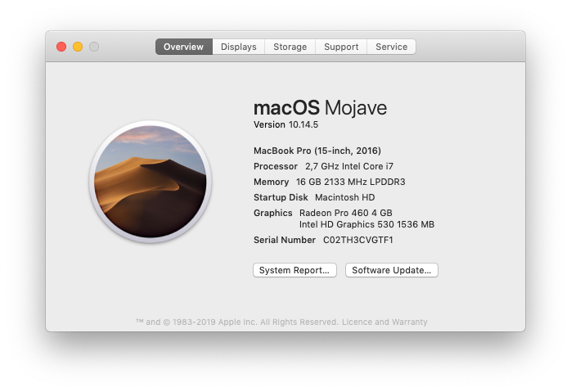Open the Storage tab
This screenshot has height=392, width=571.
pos(290,47)
